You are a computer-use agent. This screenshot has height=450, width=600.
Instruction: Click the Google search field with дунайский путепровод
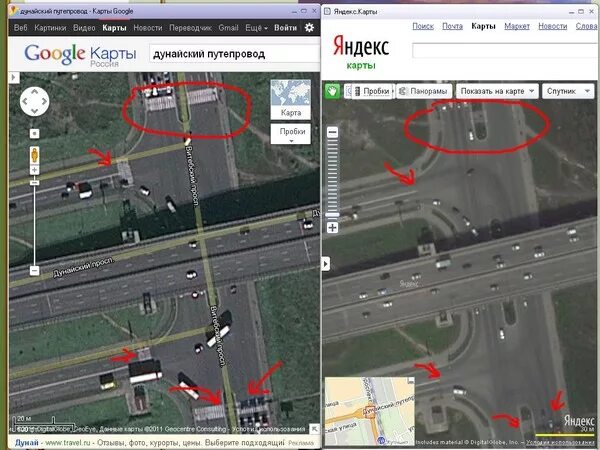pos(234,54)
